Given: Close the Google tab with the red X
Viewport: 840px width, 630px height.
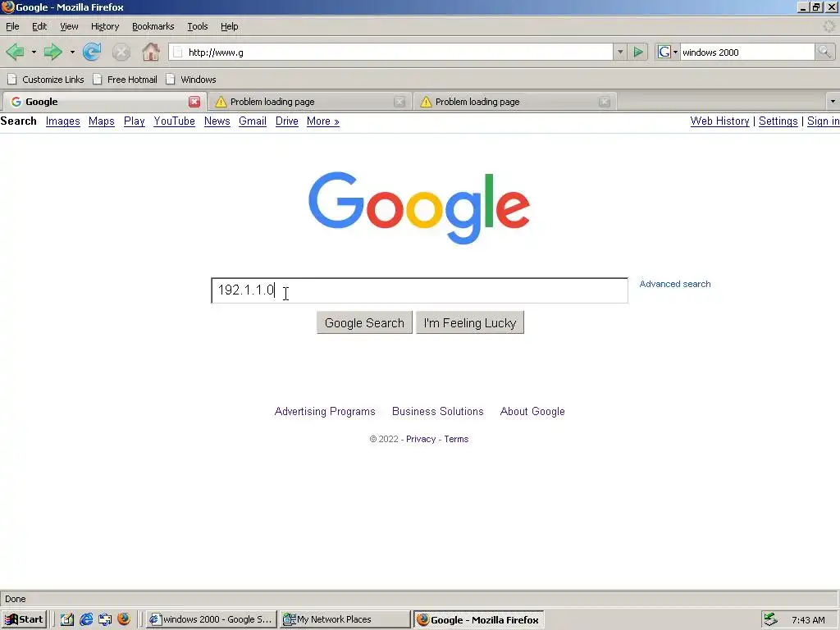Looking at the screenshot, I should pyautogui.click(x=194, y=102).
